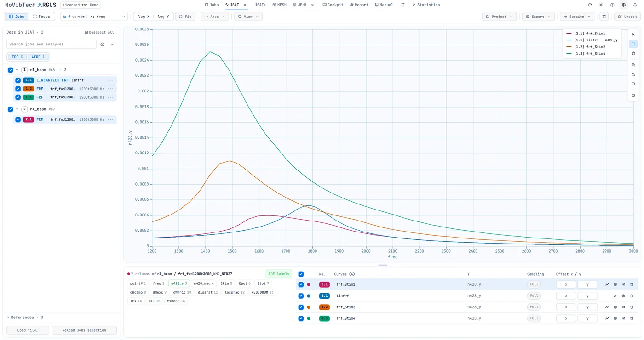Click the trash icon next to Session
Viewport: 644px width, 340px height.
click(604, 17)
